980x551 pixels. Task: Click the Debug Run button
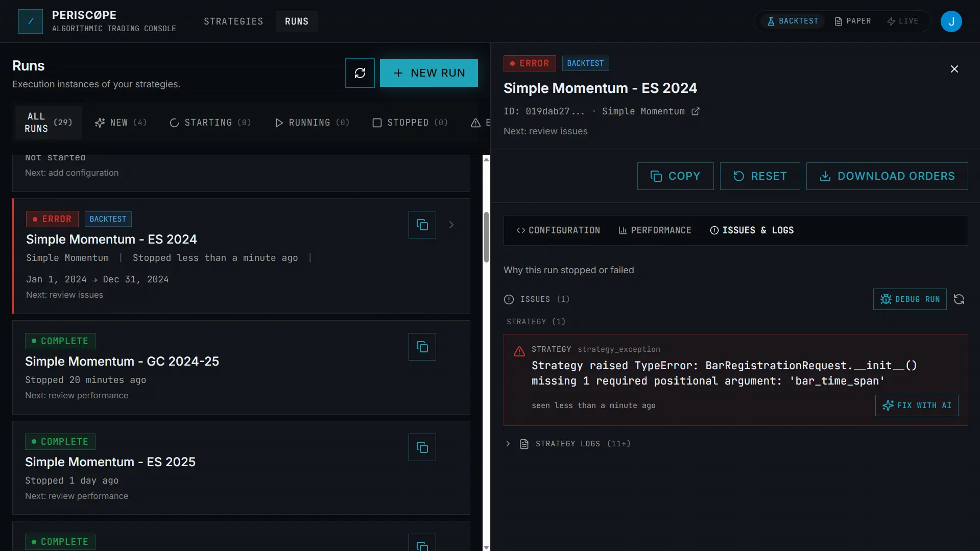910,299
